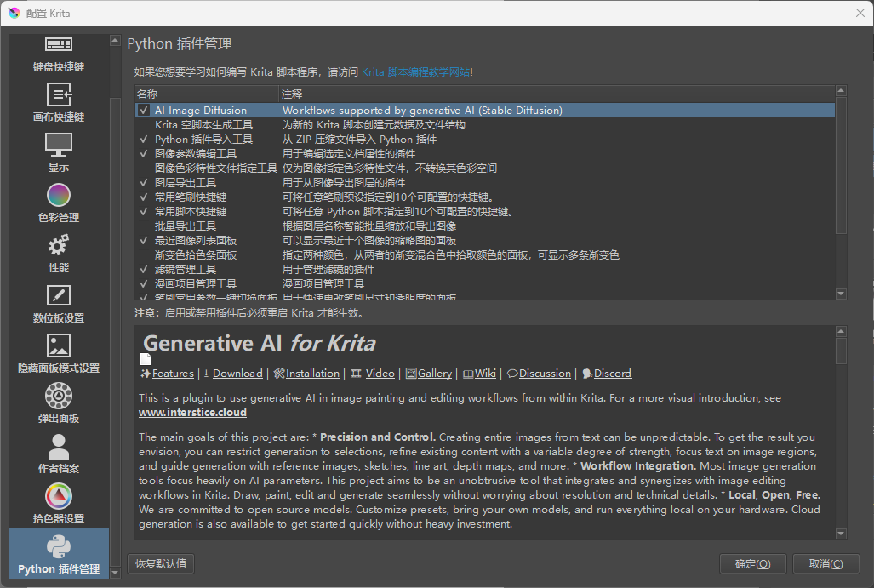Close the 配置 Krita dialog
Image resolution: width=874 pixels, height=588 pixels.
(x=860, y=13)
